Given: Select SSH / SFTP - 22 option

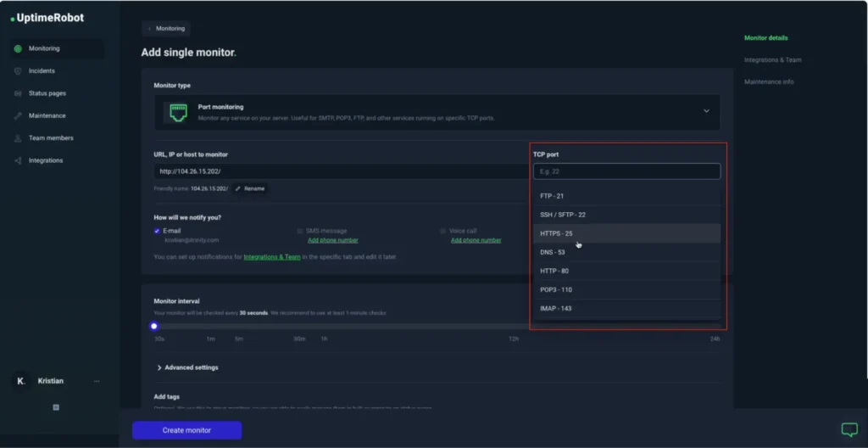Looking at the screenshot, I should [627, 215].
